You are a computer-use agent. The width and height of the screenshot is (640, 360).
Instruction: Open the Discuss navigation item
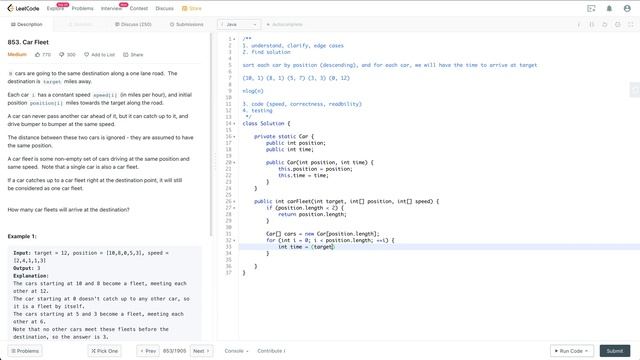164,8
